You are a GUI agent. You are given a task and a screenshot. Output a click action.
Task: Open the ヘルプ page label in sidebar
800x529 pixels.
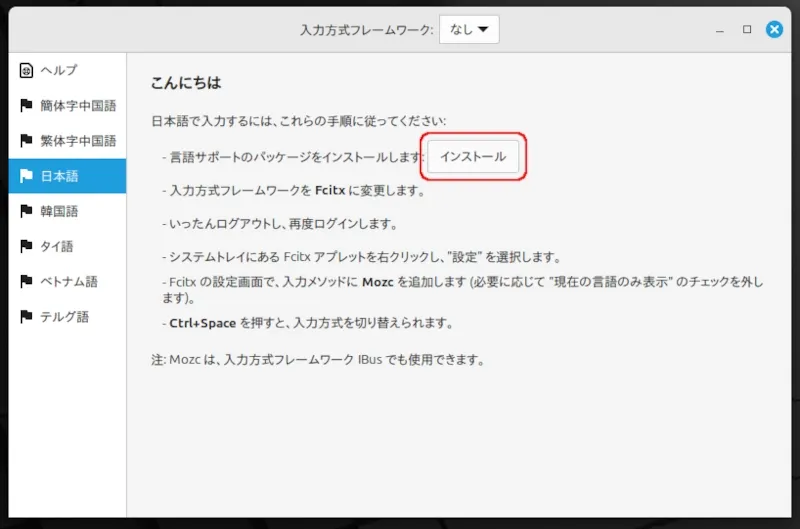59,70
